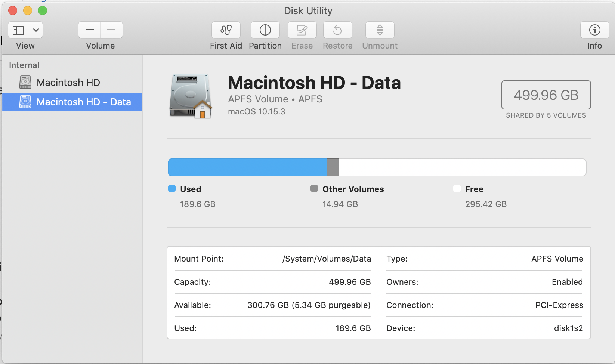Viewport: 615px width, 364px height.
Task: Zoom the Disk Utility window with green button
Action: 43,10
